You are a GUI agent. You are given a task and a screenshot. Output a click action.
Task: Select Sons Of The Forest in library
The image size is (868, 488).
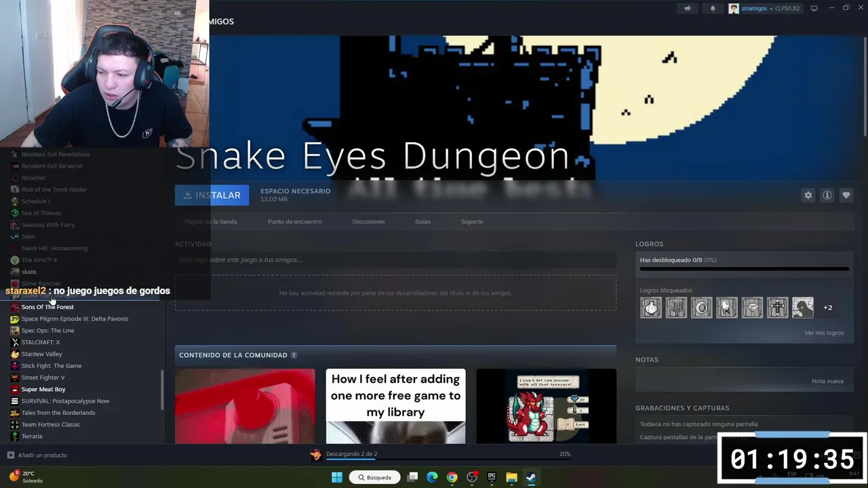coord(47,307)
